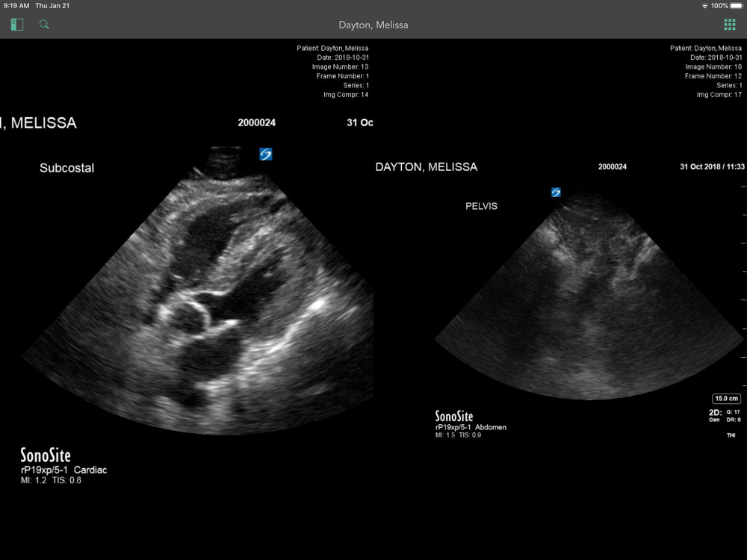The image size is (747, 560).
Task: Tap the Wi-Fi icon in status bar
Action: click(704, 6)
